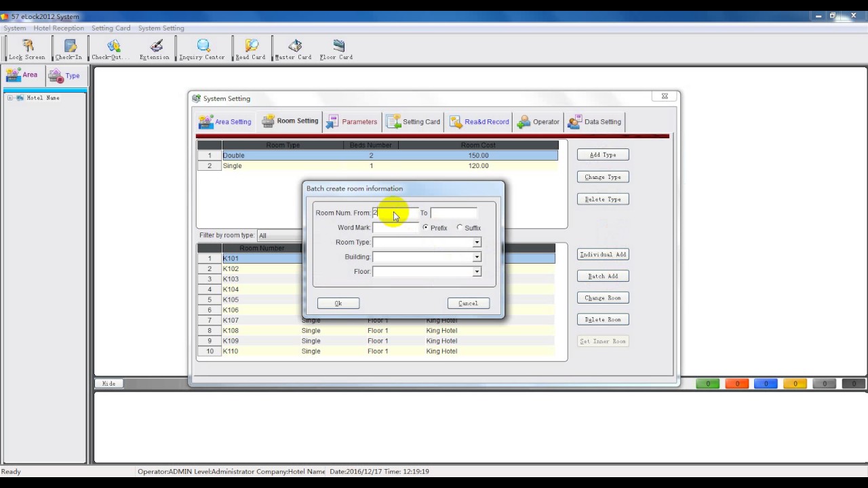Click the Hide button

108,384
